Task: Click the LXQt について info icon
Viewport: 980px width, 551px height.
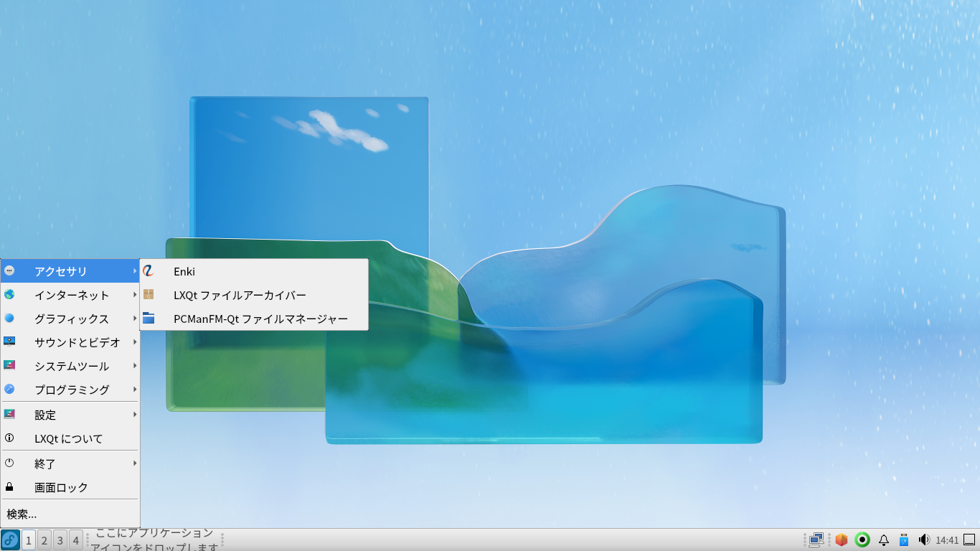Action: (9, 438)
